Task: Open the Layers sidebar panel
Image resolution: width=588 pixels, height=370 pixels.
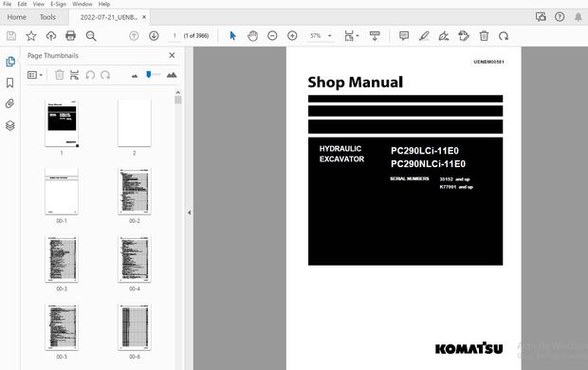Action: (10, 125)
